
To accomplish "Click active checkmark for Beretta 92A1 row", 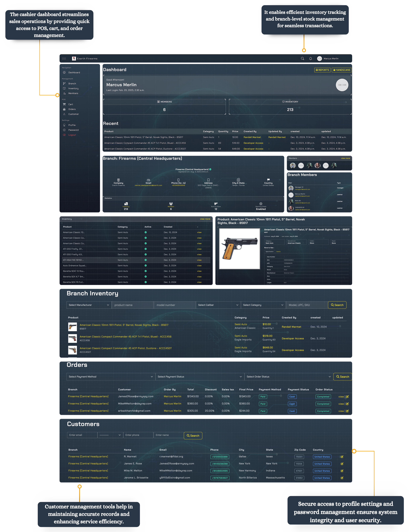I will 146,271.
